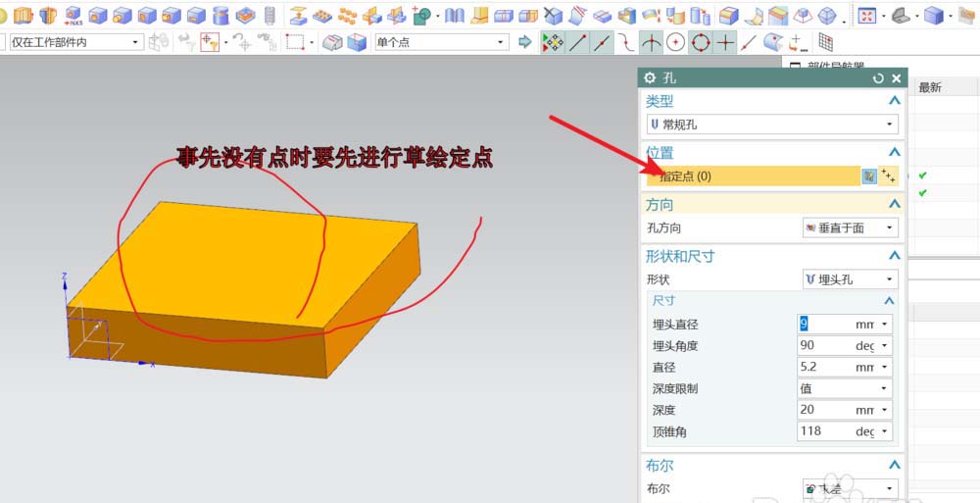Click the teal arrow next to 单个点
980x503 pixels.
525,42
